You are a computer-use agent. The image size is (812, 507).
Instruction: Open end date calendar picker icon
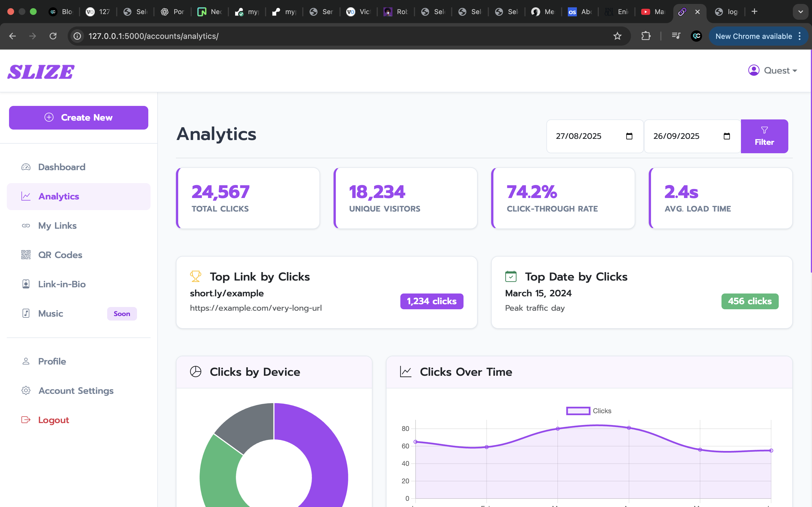727,136
